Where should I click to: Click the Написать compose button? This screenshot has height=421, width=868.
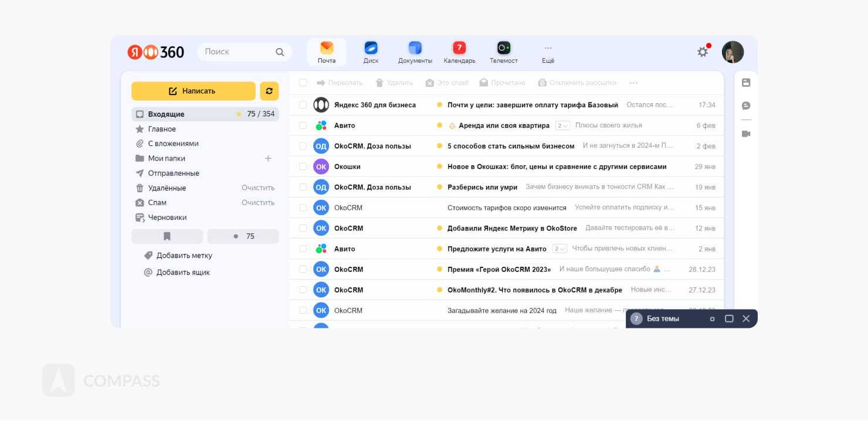pyautogui.click(x=193, y=91)
